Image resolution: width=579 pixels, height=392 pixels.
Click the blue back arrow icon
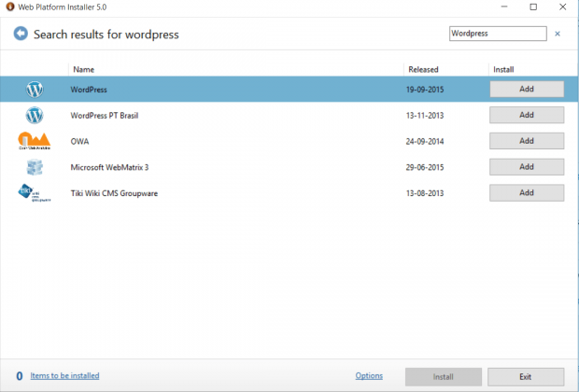[x=21, y=34]
